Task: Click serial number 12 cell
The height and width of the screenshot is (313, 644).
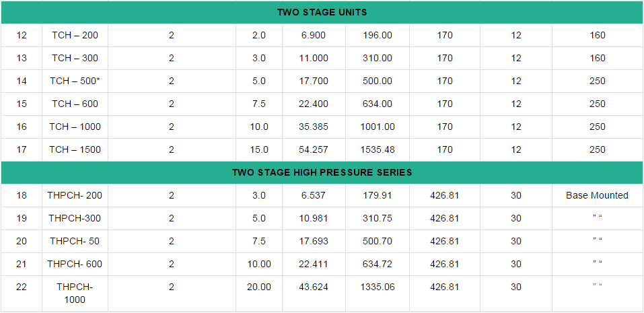Action: coord(22,35)
